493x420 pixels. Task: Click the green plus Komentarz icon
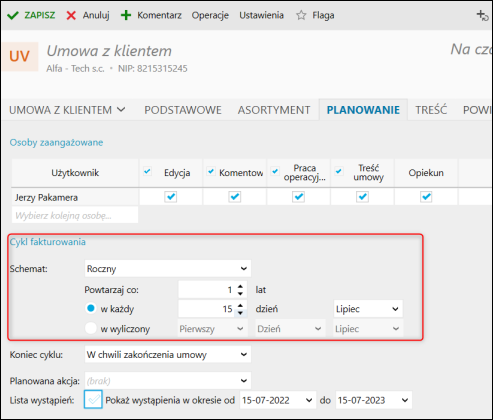tap(126, 15)
